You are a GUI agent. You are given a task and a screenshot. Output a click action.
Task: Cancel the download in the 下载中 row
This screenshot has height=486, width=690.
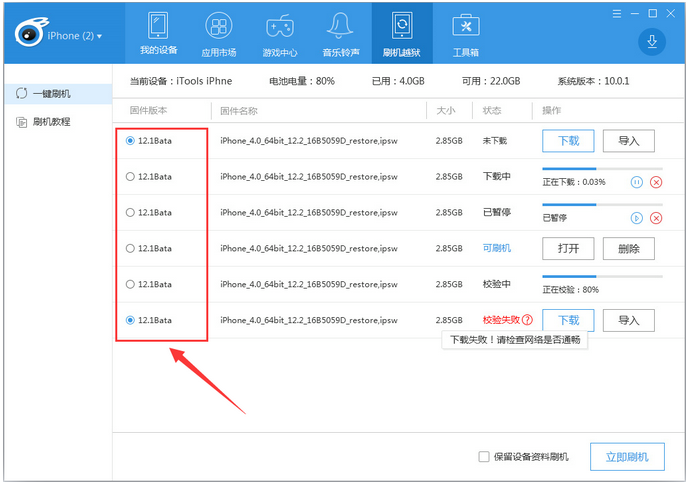(656, 182)
